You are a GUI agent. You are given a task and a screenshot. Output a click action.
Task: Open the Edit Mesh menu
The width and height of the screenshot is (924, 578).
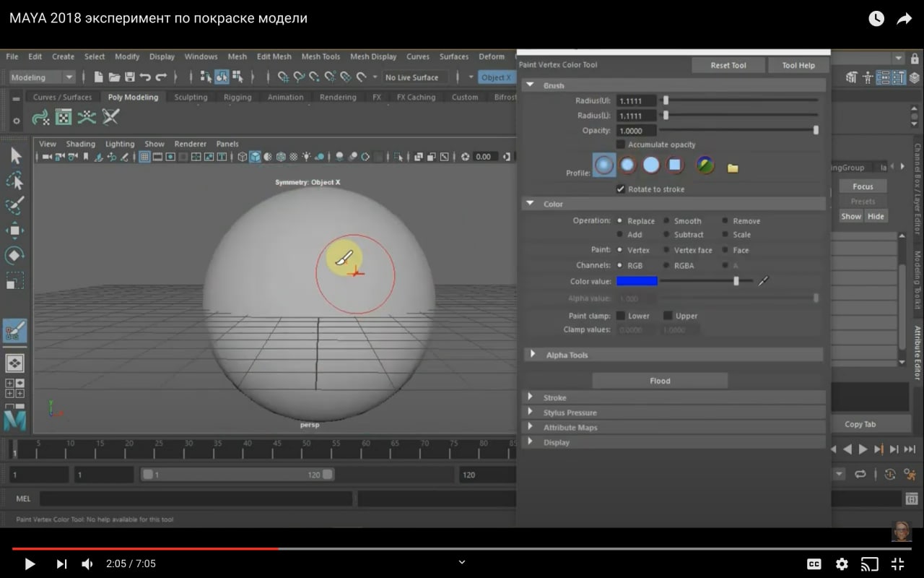pyautogui.click(x=274, y=56)
